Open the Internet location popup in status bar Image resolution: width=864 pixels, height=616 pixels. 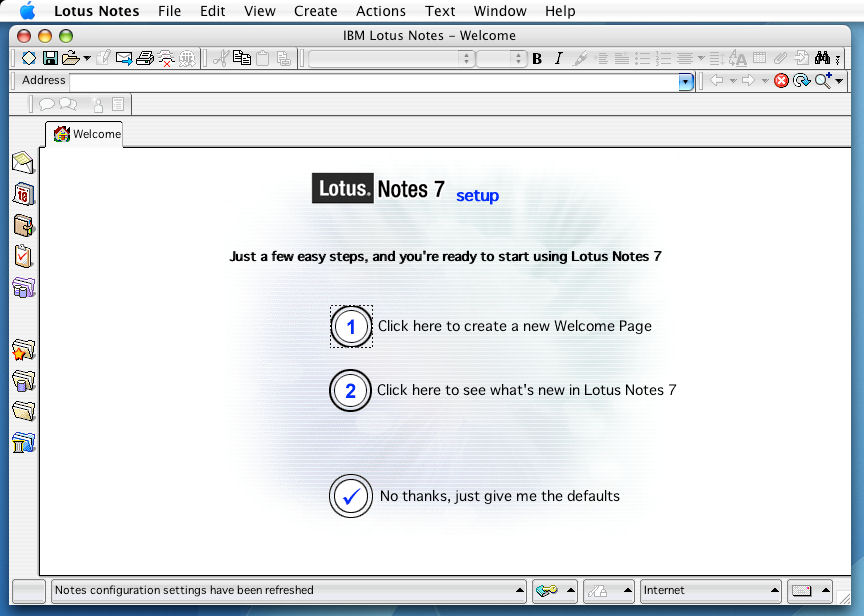tap(711, 591)
